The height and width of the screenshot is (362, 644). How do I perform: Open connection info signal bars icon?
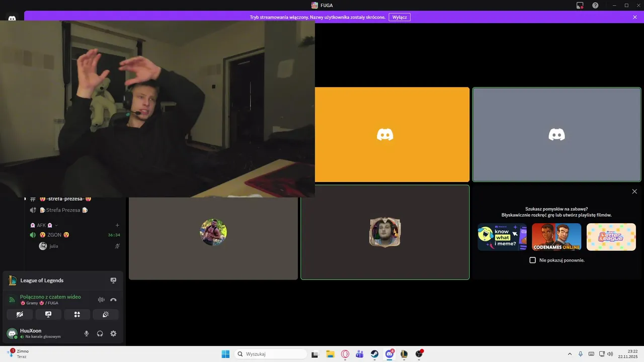point(12,300)
